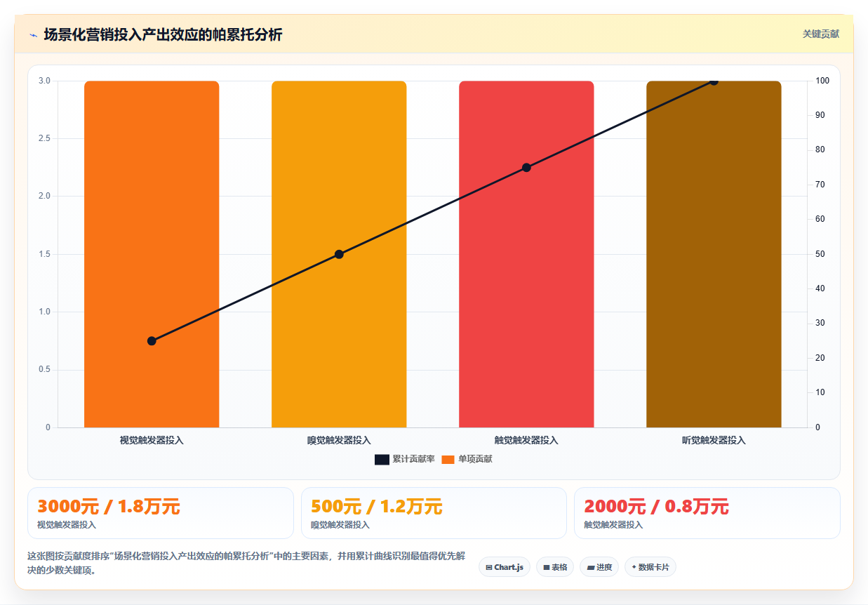The height and width of the screenshot is (605, 868).
Task: Click the lightning icon beside the chart title
Action: pyautogui.click(x=33, y=34)
